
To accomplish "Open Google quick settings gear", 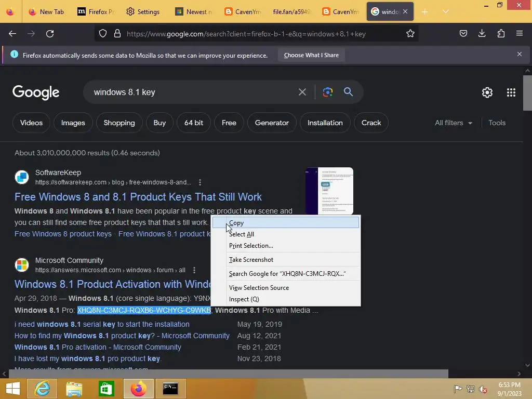I will 487,92.
